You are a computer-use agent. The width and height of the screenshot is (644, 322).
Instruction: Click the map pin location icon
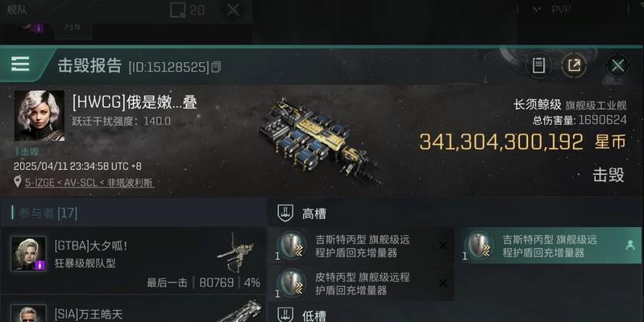[x=17, y=182]
